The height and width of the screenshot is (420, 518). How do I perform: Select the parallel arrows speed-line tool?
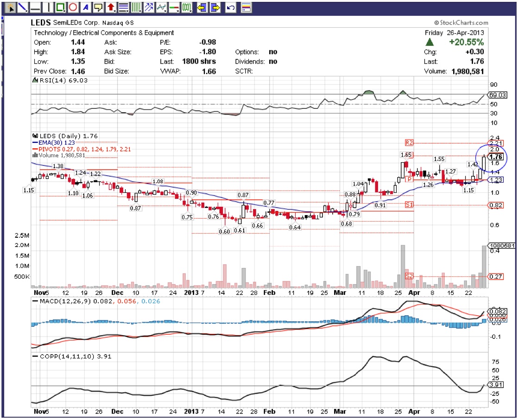coord(148,7)
